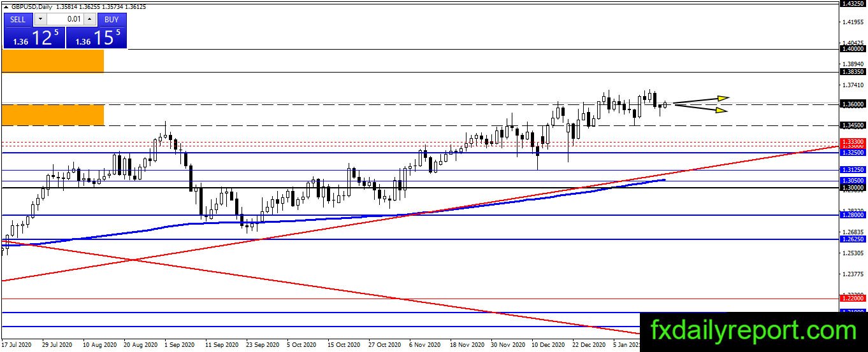The height and width of the screenshot is (352, 868).
Task: Click the 6 Nov 2020 date marker
Action: click(424, 344)
